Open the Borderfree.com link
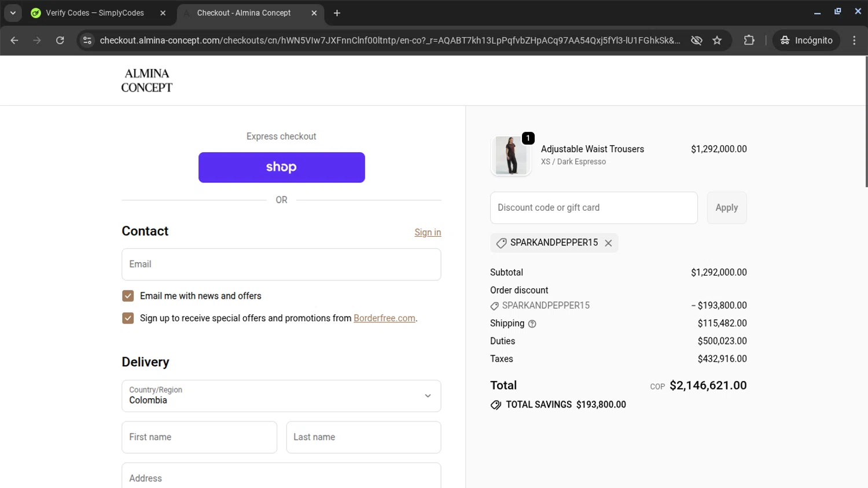This screenshot has height=488, width=868. (384, 318)
